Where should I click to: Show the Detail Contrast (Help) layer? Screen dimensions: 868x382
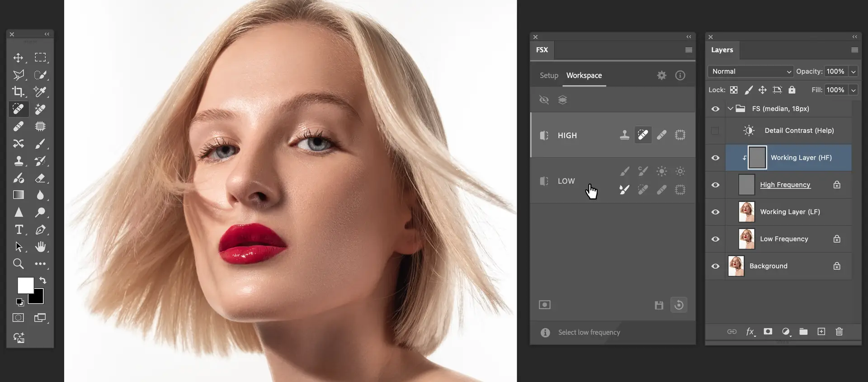pyautogui.click(x=715, y=131)
